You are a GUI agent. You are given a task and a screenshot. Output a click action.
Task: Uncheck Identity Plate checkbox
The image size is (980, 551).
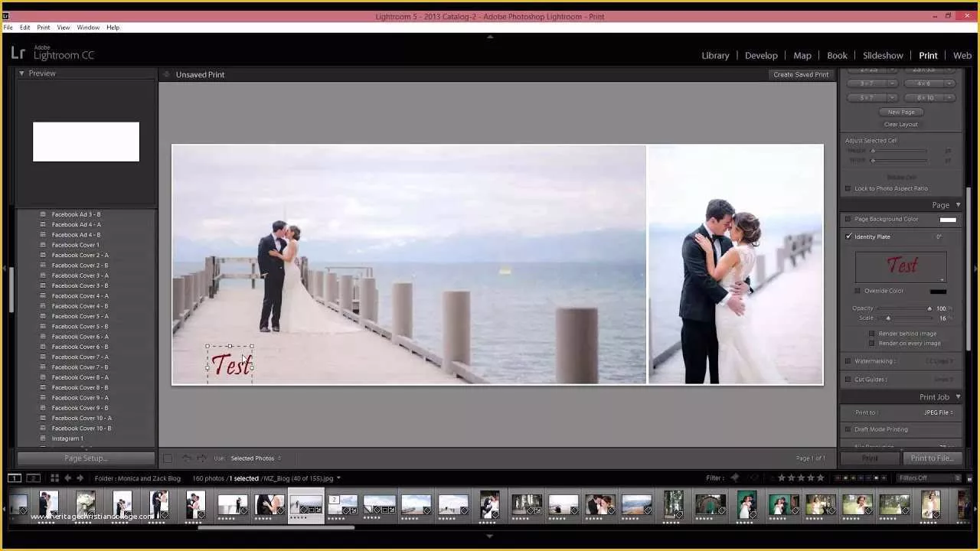[848, 236]
